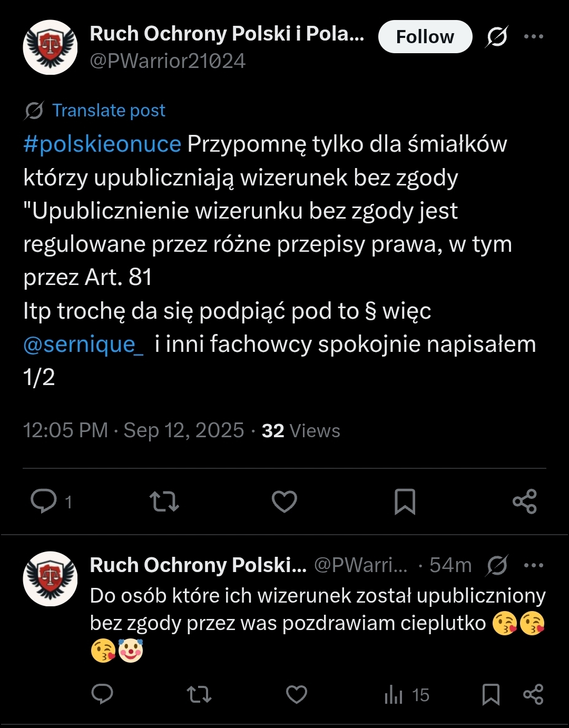Bookmark the reply post

point(490,694)
